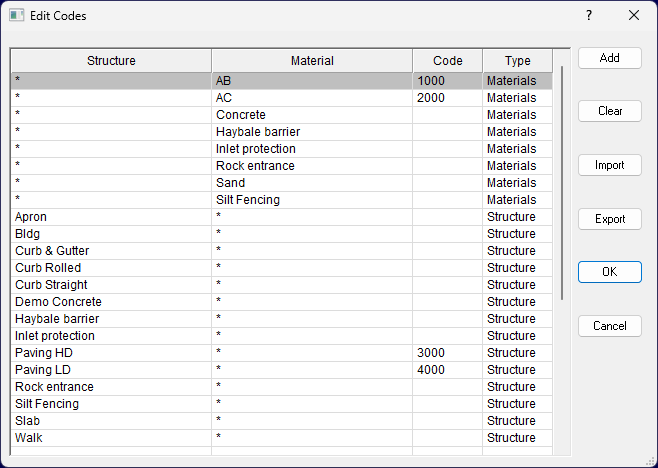Select the Silt Fencing material row
658x468 pixels.
point(282,200)
